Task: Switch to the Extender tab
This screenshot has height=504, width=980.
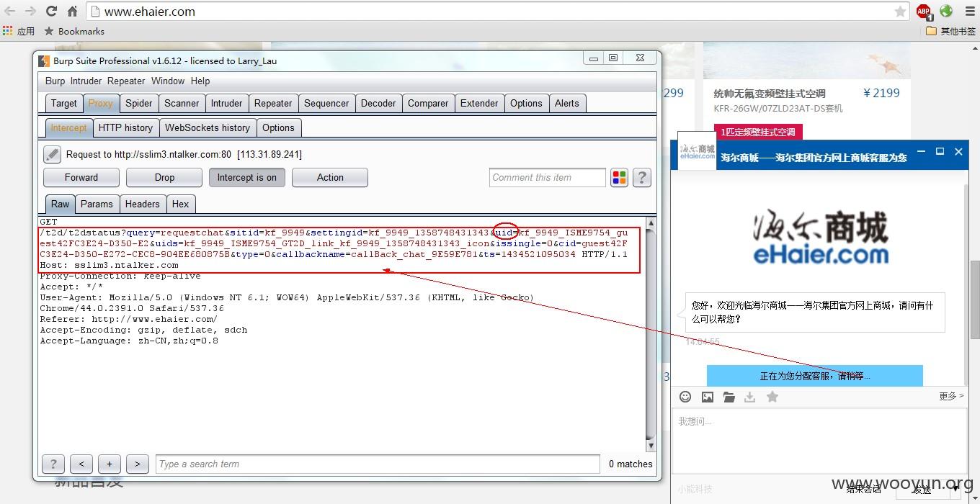Action: click(479, 104)
